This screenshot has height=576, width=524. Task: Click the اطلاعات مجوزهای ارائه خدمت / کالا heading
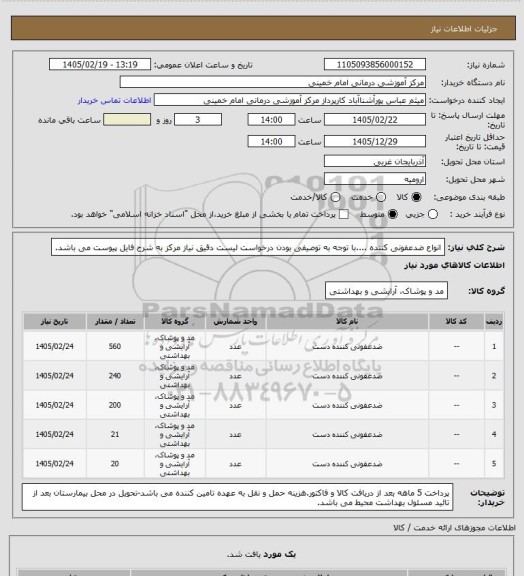(x=454, y=528)
